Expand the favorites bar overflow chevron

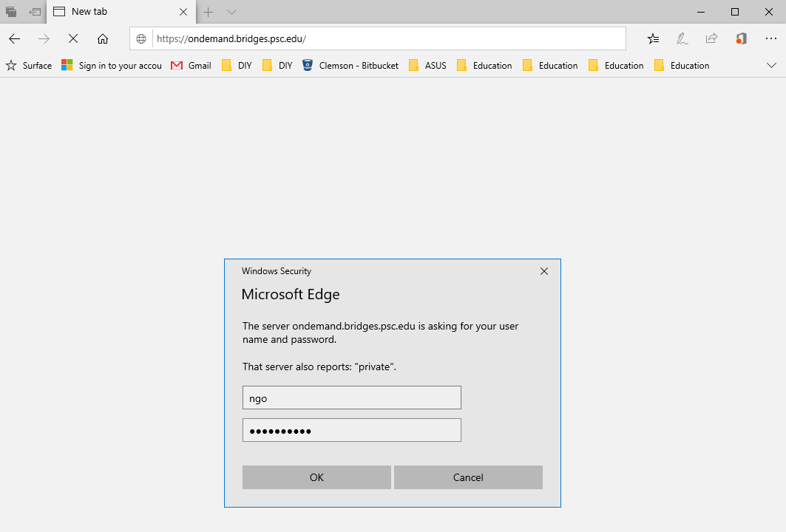[x=771, y=66]
